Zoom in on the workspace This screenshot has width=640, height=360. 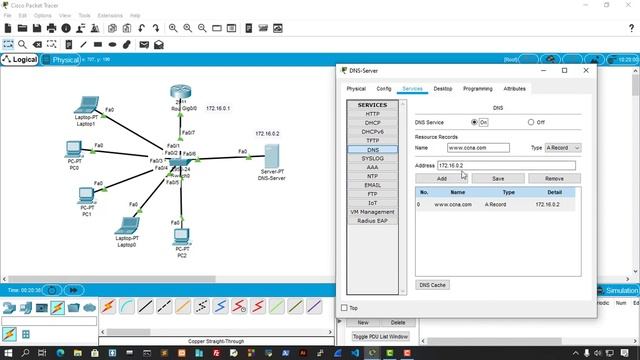(173, 28)
